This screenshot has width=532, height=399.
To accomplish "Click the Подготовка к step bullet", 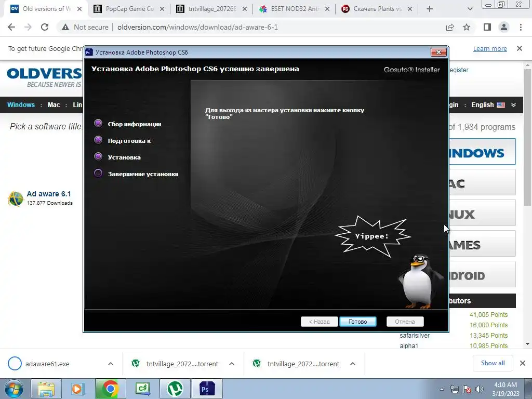I will coord(98,140).
